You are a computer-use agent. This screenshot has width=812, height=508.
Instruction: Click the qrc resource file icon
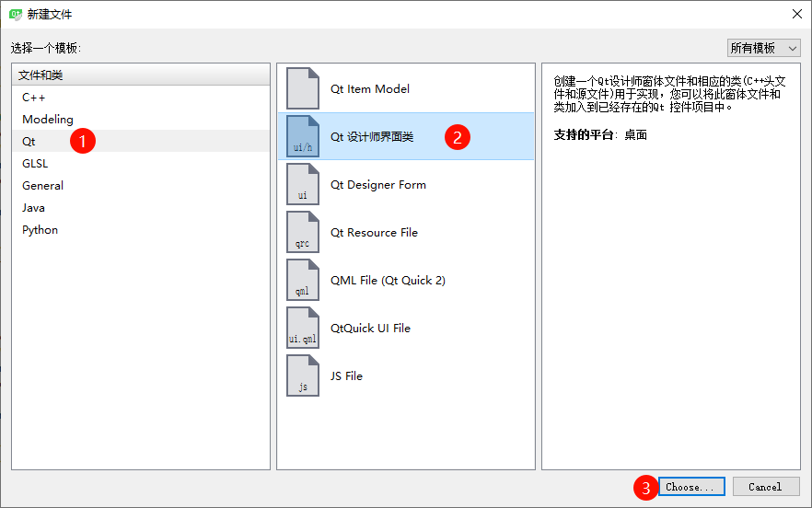pos(303,232)
